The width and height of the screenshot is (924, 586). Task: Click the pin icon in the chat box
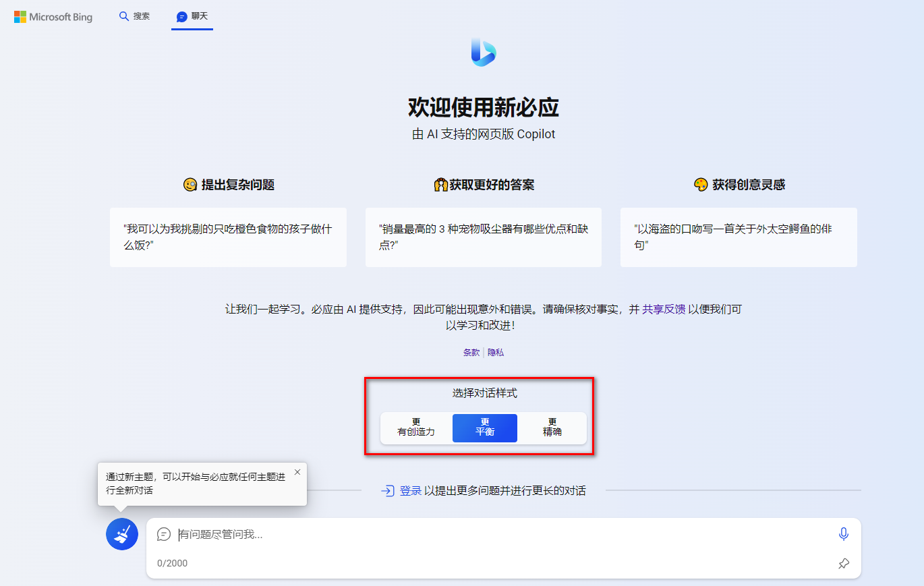844,563
